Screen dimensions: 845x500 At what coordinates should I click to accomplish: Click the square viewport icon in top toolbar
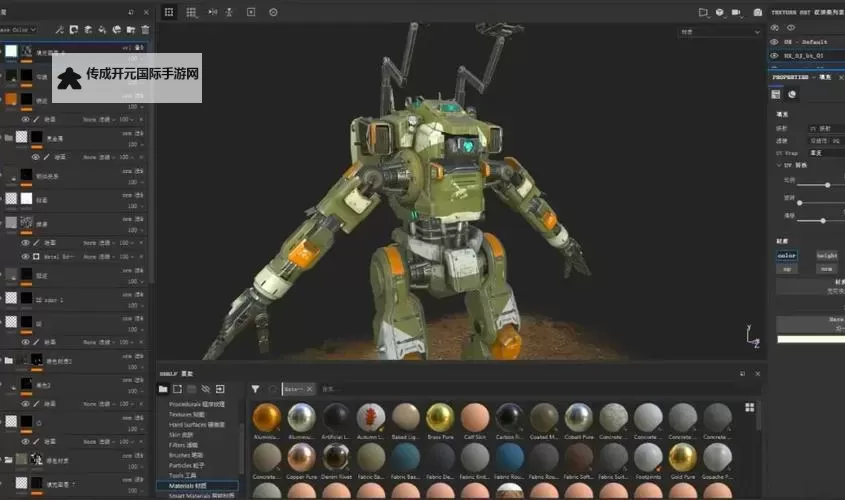[x=251, y=12]
